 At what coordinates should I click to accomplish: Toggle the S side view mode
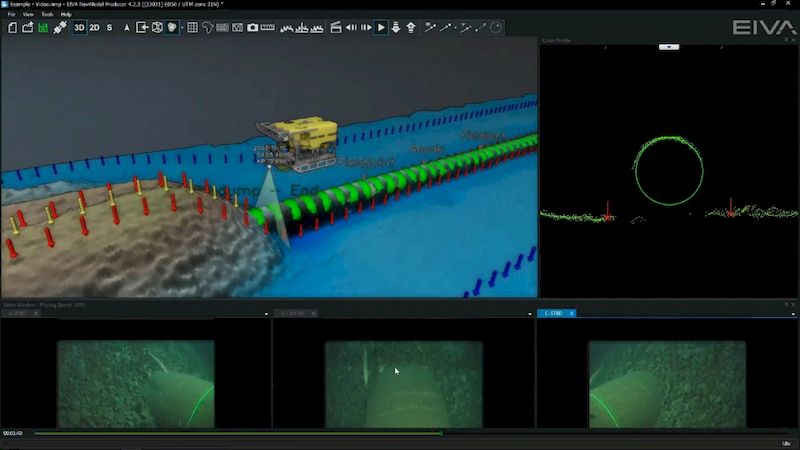point(109,28)
